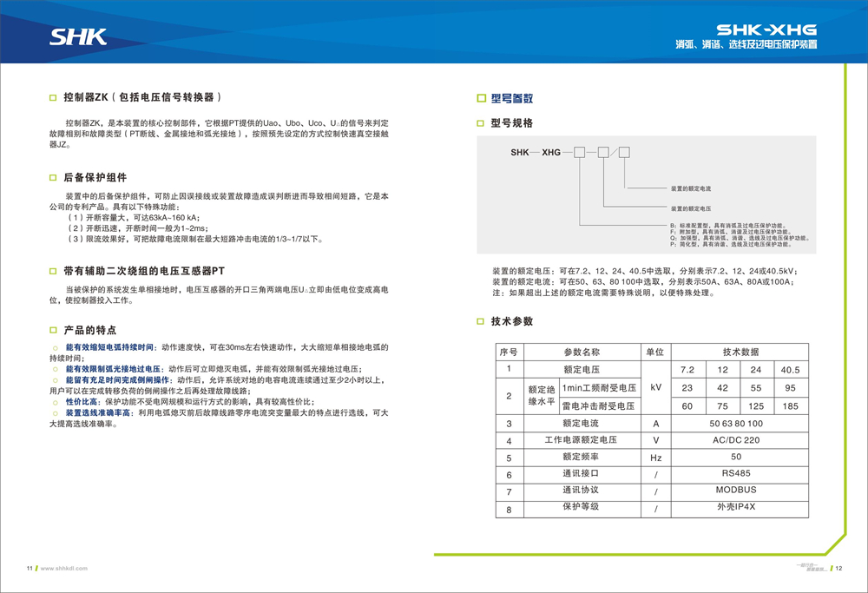The height and width of the screenshot is (593, 868).
Task: Click the SHK logo in the header
Action: click(x=78, y=37)
